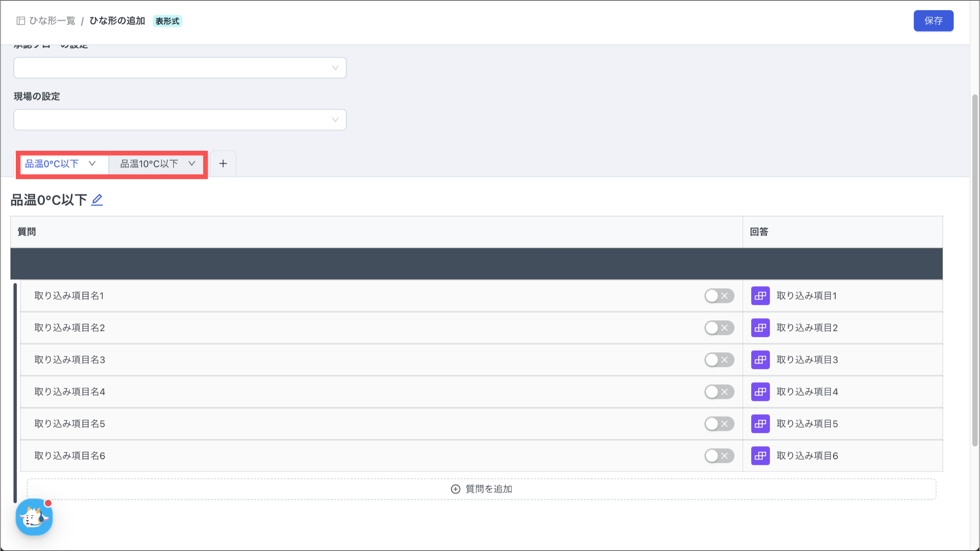
Task: Open the cow mascot chat support widget
Action: (x=34, y=517)
